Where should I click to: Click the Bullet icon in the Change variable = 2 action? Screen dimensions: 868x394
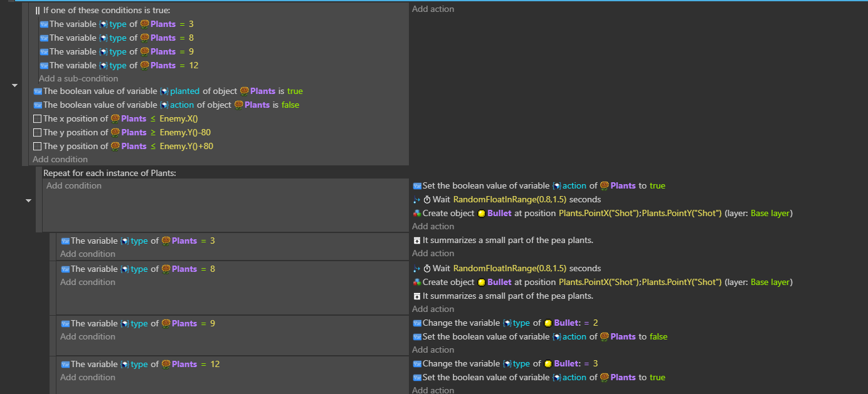[x=548, y=324]
